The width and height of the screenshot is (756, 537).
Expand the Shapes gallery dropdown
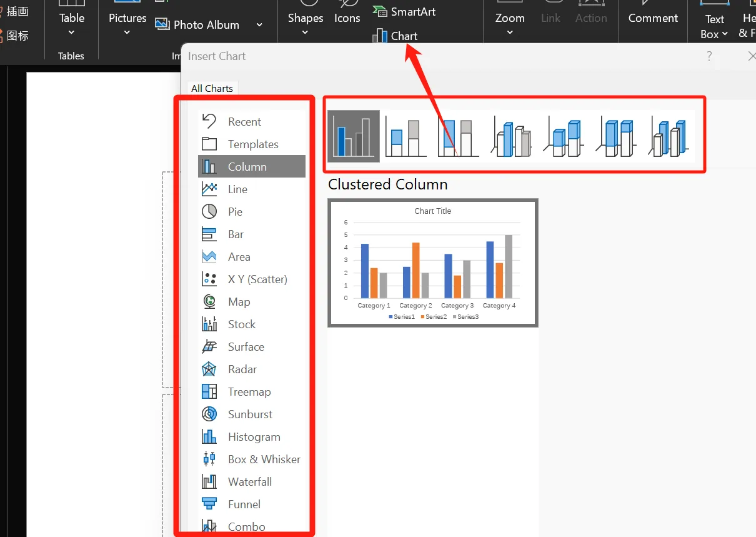pyautogui.click(x=305, y=25)
